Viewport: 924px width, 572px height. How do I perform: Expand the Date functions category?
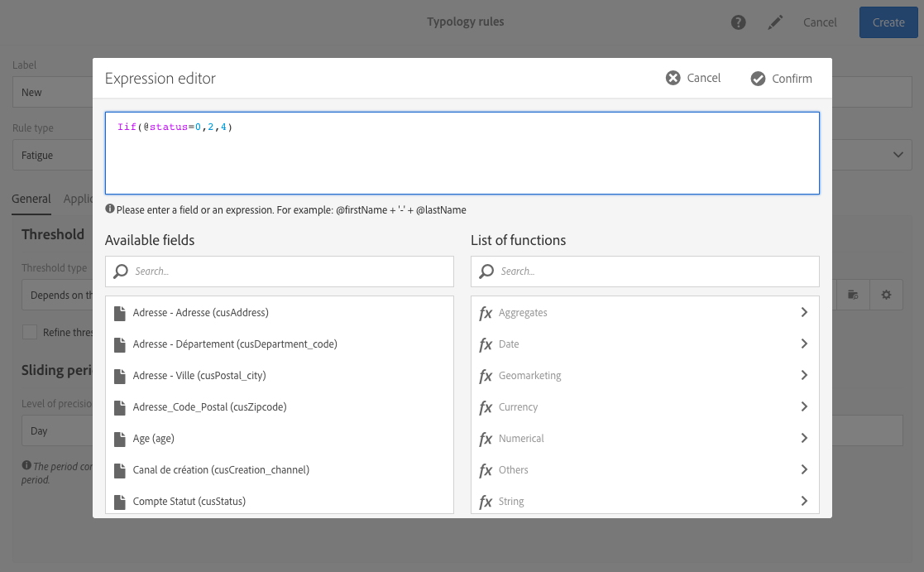click(803, 344)
